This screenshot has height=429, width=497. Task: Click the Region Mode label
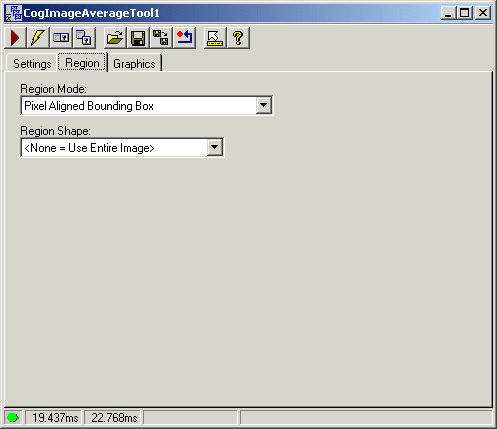[53, 89]
